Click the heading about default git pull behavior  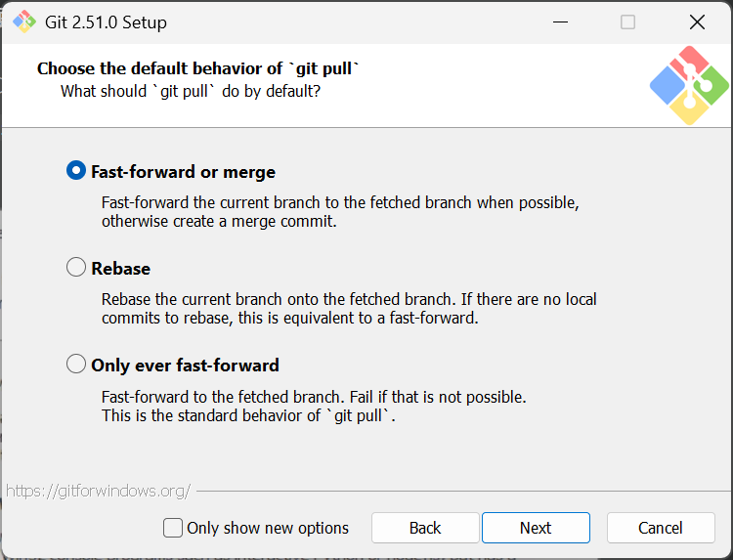tap(198, 68)
